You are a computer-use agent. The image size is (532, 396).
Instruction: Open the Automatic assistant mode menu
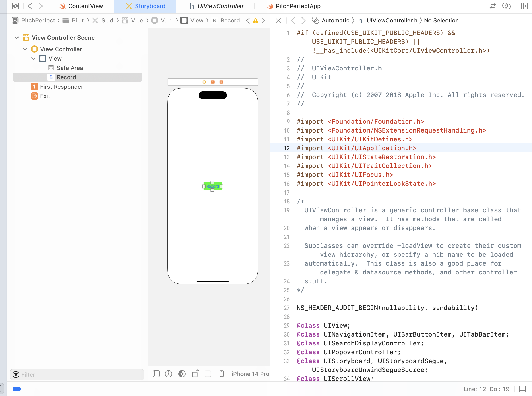pyautogui.click(x=331, y=20)
